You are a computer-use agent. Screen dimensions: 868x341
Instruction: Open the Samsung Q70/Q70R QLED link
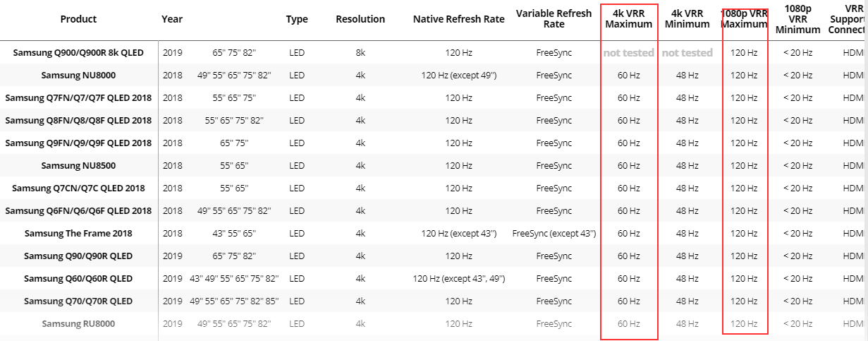pos(78,301)
